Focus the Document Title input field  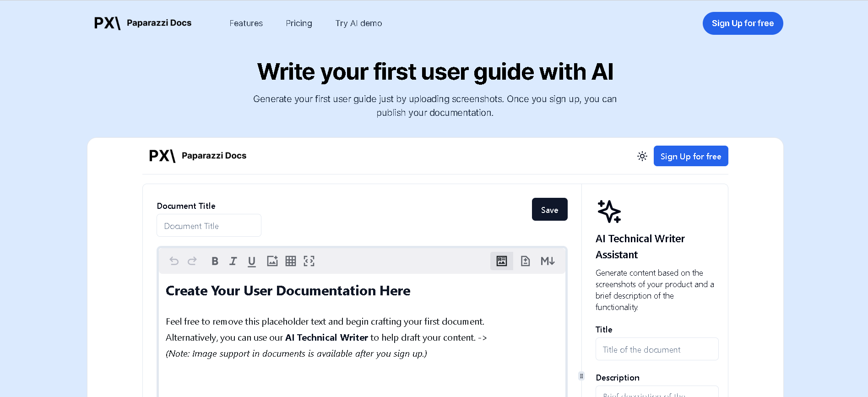[x=209, y=225]
